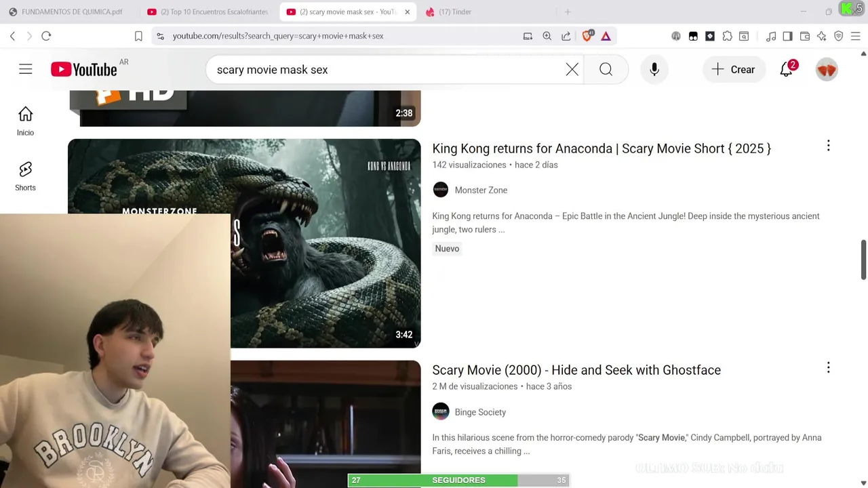Click the Monster Zone channel avatar

click(441, 190)
